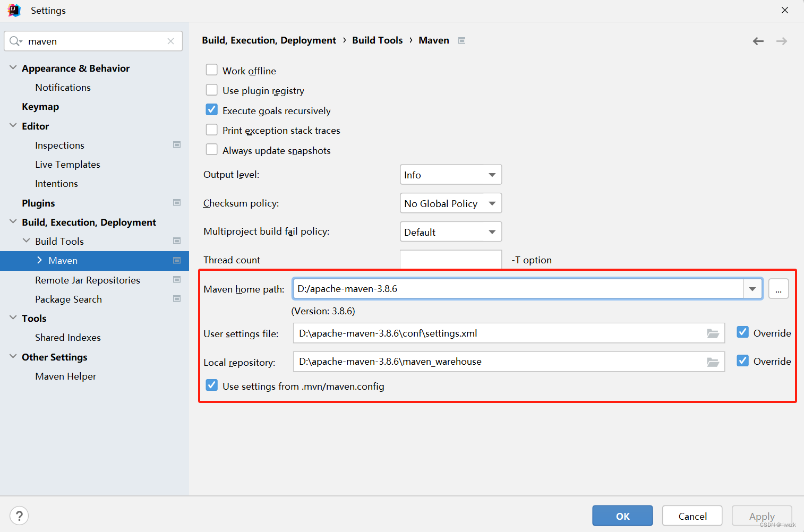Click the search magnifier icon in settings

(x=15, y=41)
